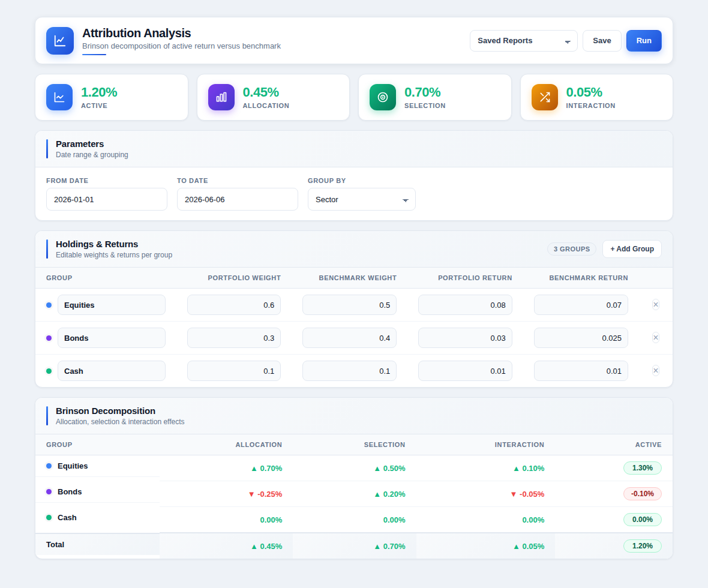The width and height of the screenshot is (708, 588).
Task: Click the purple Allocation bar-chart icon
Action: (221, 97)
